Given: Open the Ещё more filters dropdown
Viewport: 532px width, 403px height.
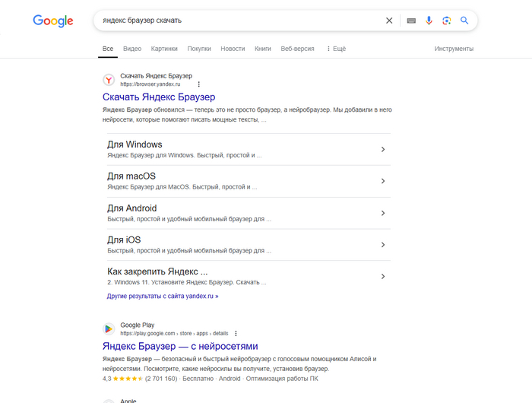Looking at the screenshot, I should pyautogui.click(x=336, y=49).
